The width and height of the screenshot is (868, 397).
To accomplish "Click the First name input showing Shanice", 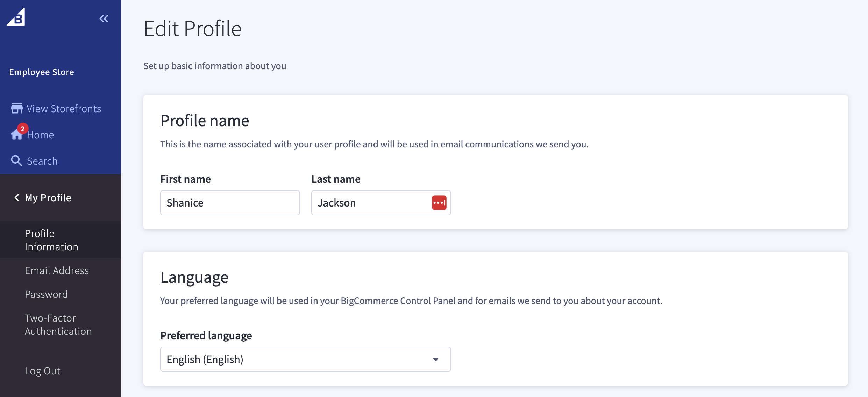I will 230,202.
